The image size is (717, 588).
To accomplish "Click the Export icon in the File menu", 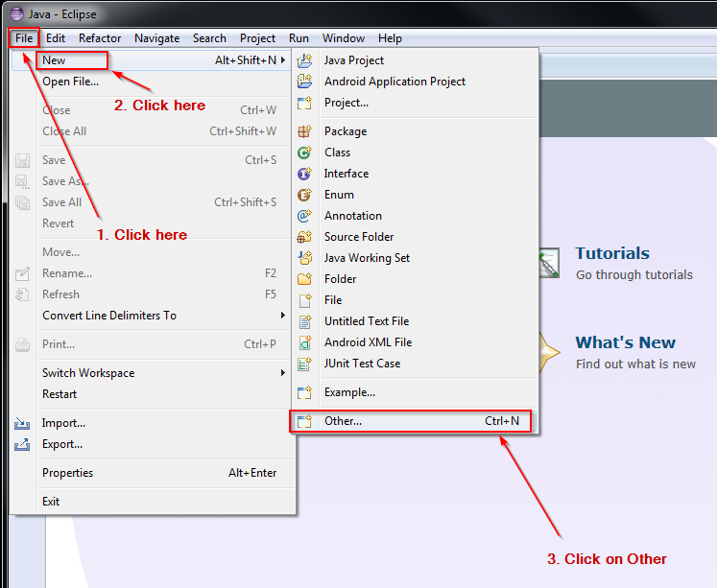I will pos(22,444).
